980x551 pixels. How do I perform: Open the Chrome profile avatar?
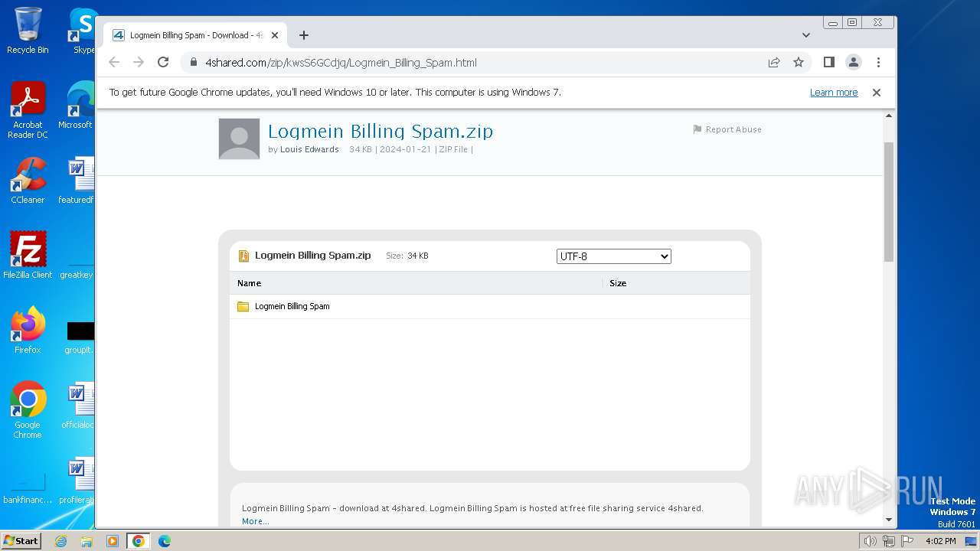[854, 63]
